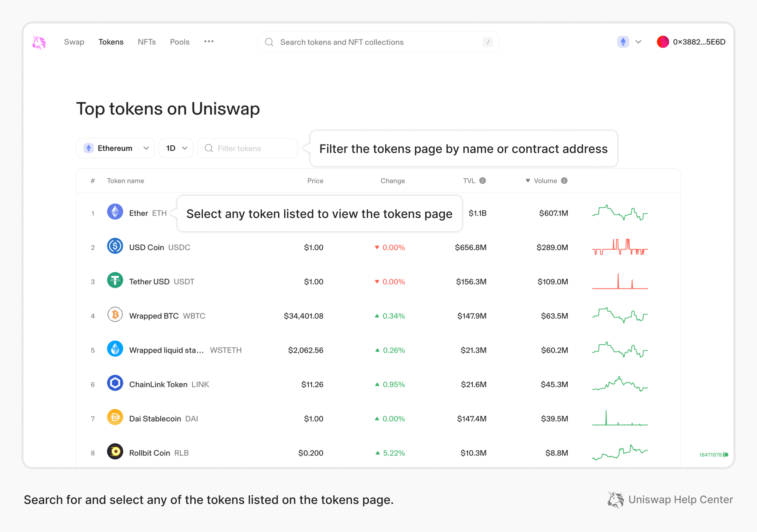
Task: Switch to the NFTs tab
Action: [x=147, y=42]
